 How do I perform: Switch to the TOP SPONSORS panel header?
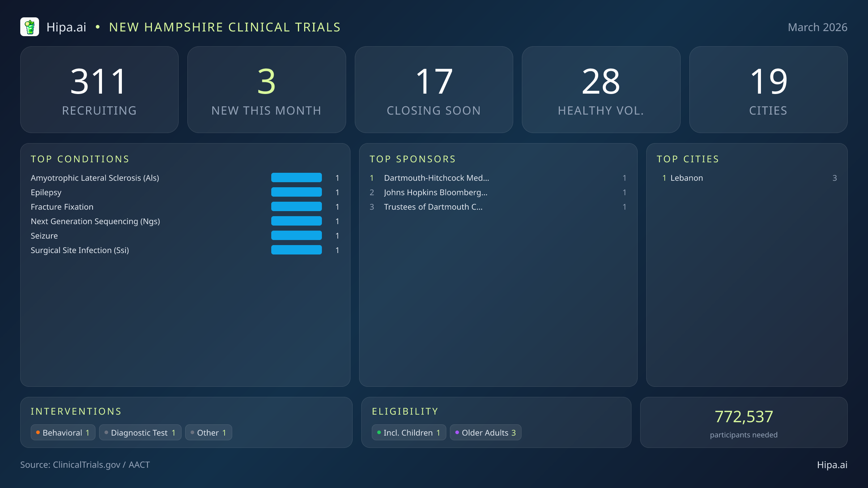pos(412,159)
